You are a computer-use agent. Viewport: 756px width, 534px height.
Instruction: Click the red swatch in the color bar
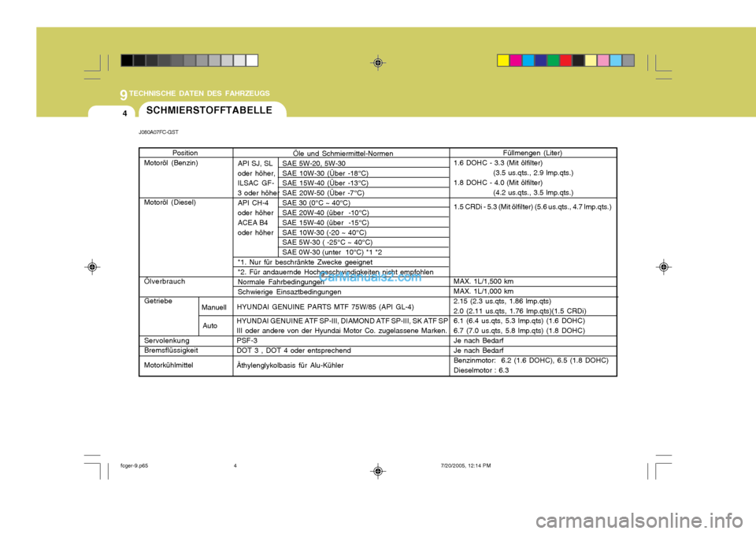click(x=566, y=61)
